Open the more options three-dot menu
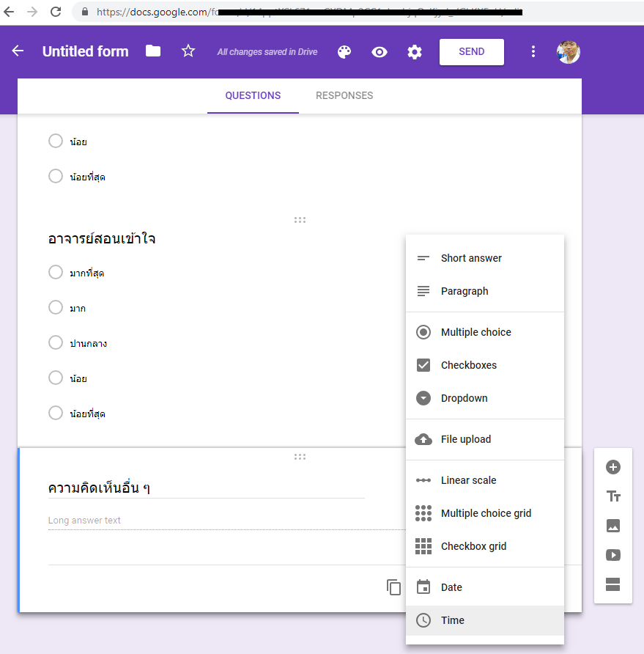Screen dimensions: 644x654 533,52
